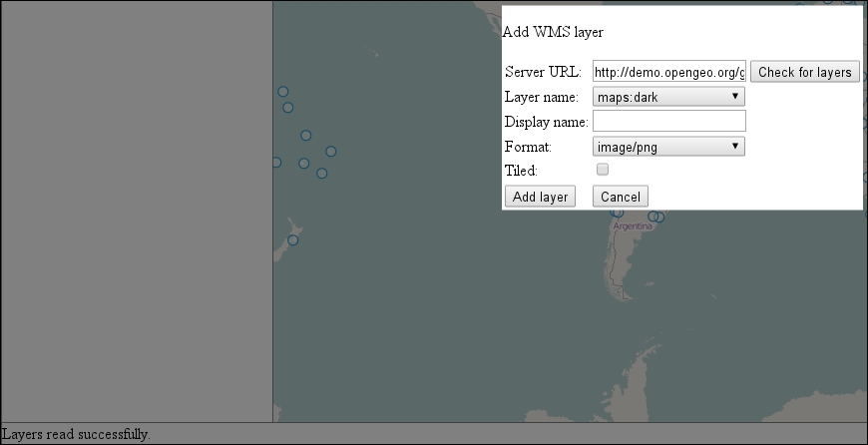This screenshot has height=445, width=868.
Task: Click the rightmost marker in the Pacific cluster
Action: 331,152
